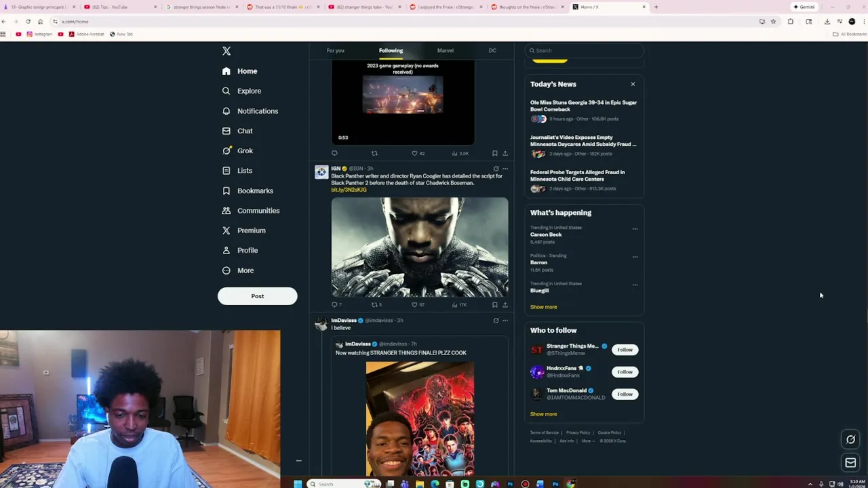Like the IGN Black Panther post
Image resolution: width=868 pixels, height=488 pixels.
pos(414,305)
